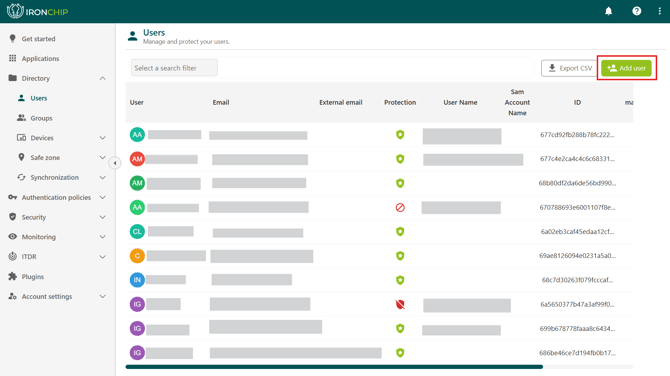
Task: Expand the ITDR chevron
Action: [x=103, y=257]
